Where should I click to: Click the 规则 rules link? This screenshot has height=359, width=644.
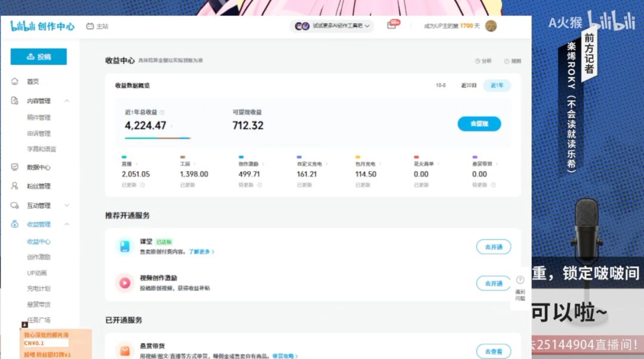point(513,61)
